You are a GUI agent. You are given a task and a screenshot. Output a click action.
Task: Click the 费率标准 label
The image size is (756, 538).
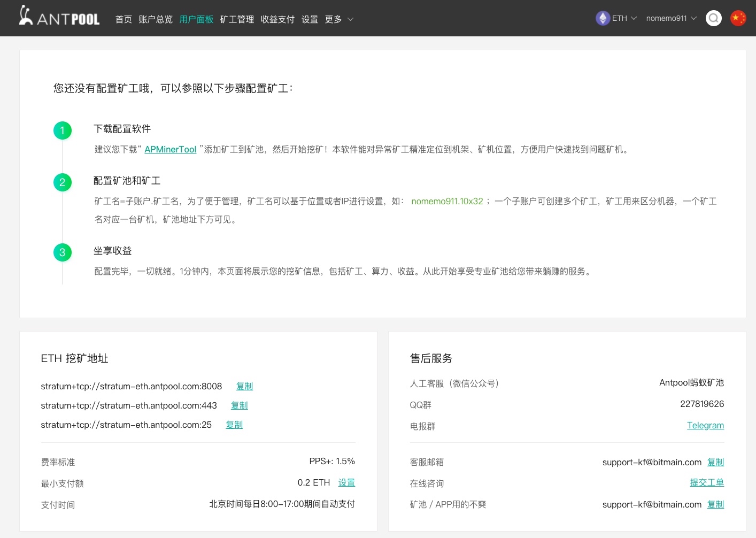58,462
